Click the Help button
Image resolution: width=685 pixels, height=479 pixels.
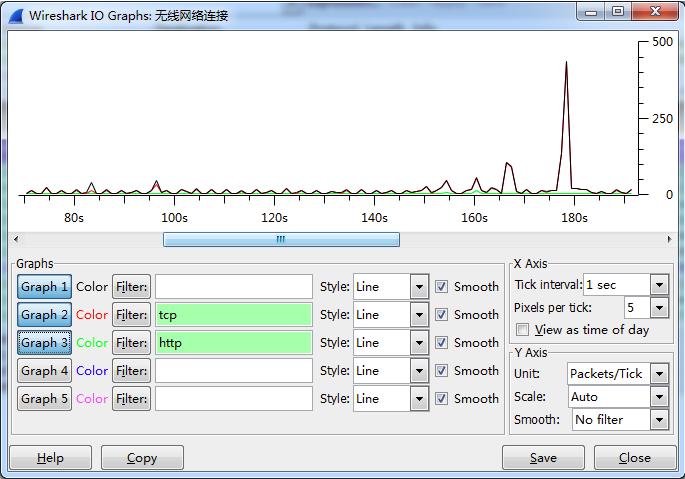[x=51, y=458]
